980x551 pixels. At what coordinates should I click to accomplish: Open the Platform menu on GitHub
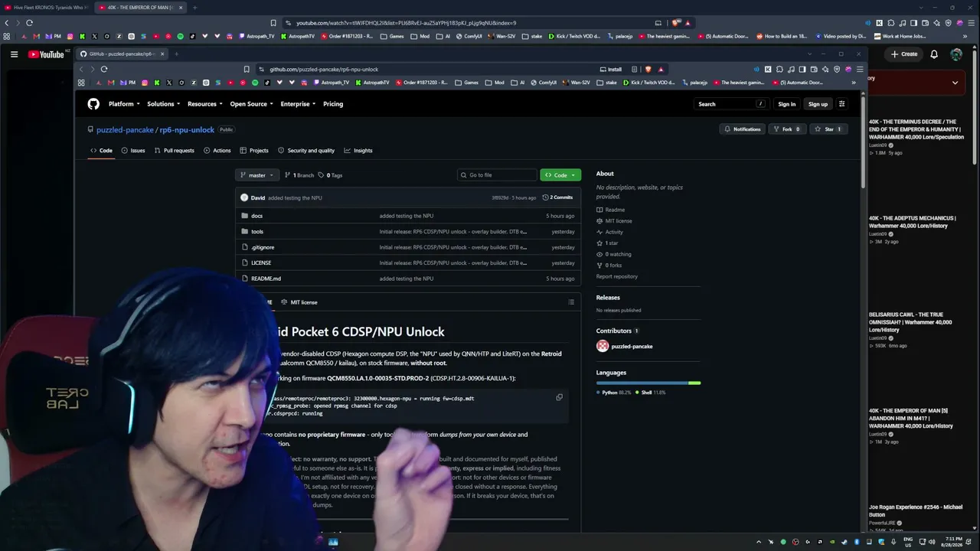click(123, 104)
